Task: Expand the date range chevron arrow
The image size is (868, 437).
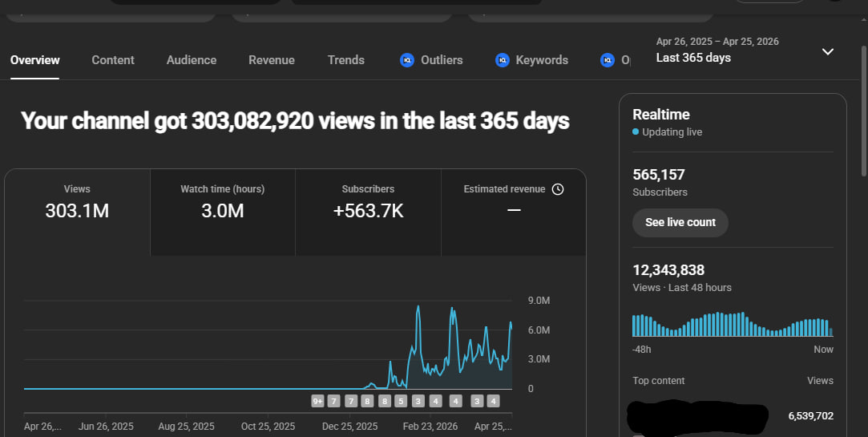Action: (828, 51)
